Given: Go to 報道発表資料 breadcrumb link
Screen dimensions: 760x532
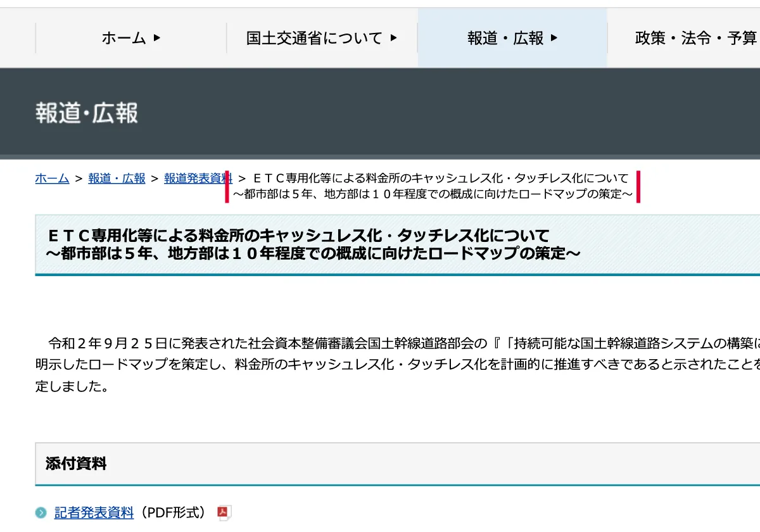Looking at the screenshot, I should point(198,179).
